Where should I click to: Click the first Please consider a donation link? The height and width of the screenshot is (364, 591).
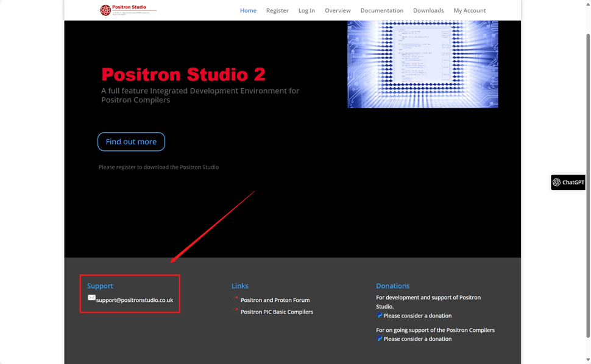click(417, 315)
